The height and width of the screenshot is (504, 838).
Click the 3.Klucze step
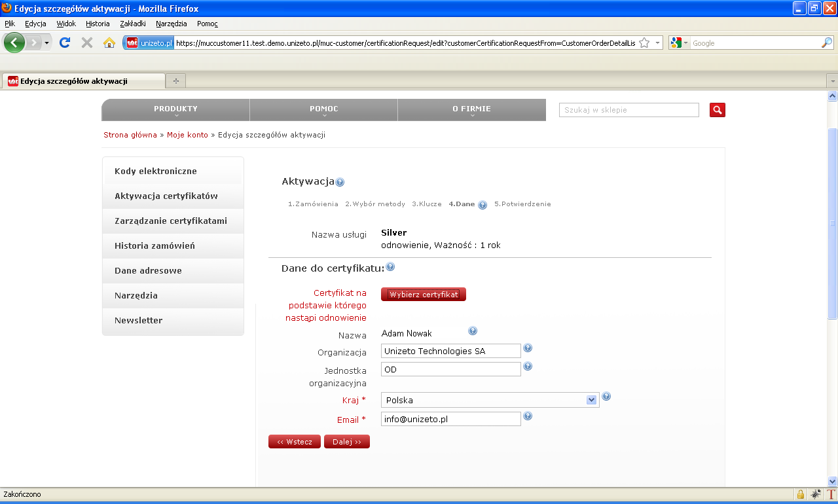coord(427,204)
